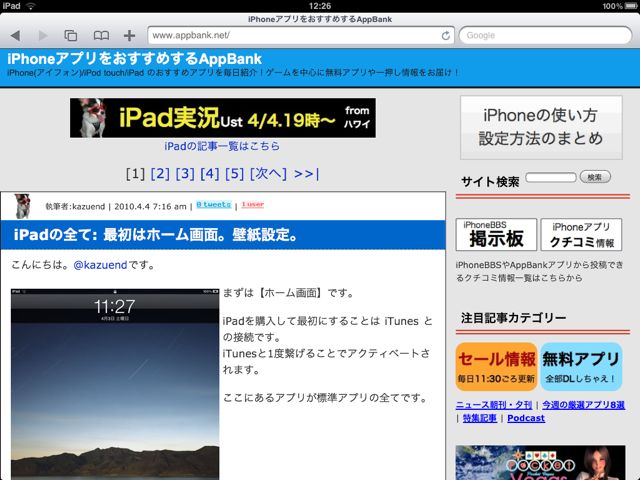Focus the Google search field
This screenshot has width=640, height=480.
click(545, 36)
